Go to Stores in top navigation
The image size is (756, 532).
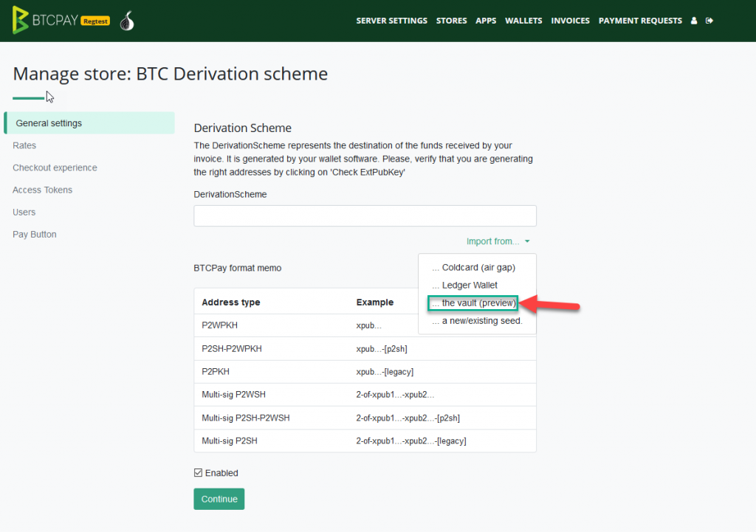coord(451,21)
